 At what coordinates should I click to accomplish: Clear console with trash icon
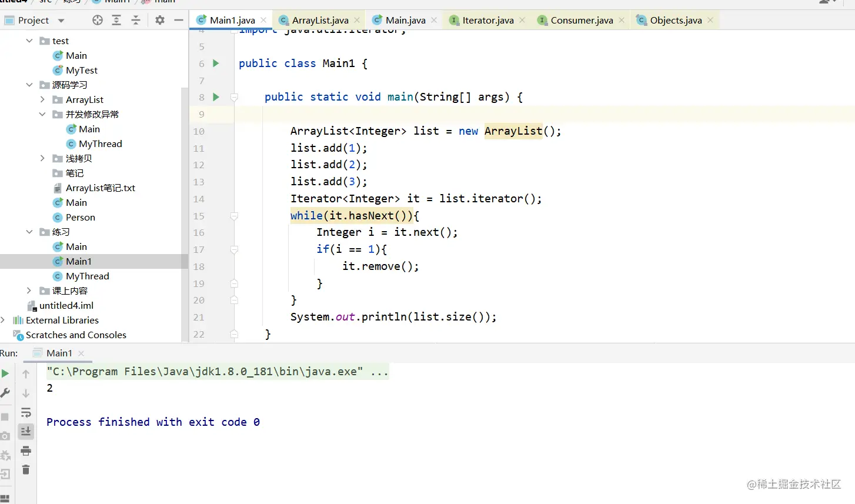pyautogui.click(x=26, y=470)
